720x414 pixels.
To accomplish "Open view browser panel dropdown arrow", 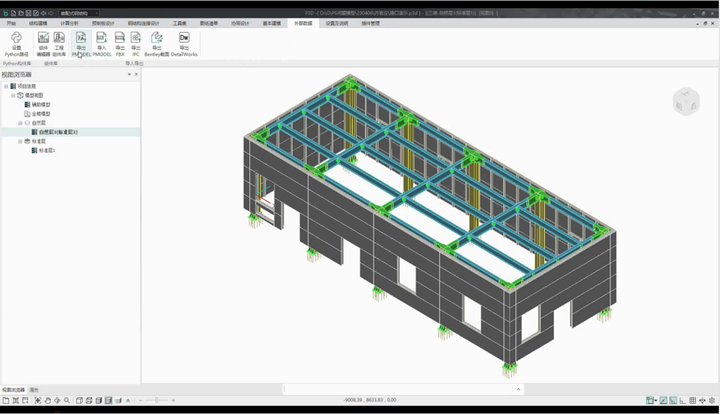I will (128, 75).
